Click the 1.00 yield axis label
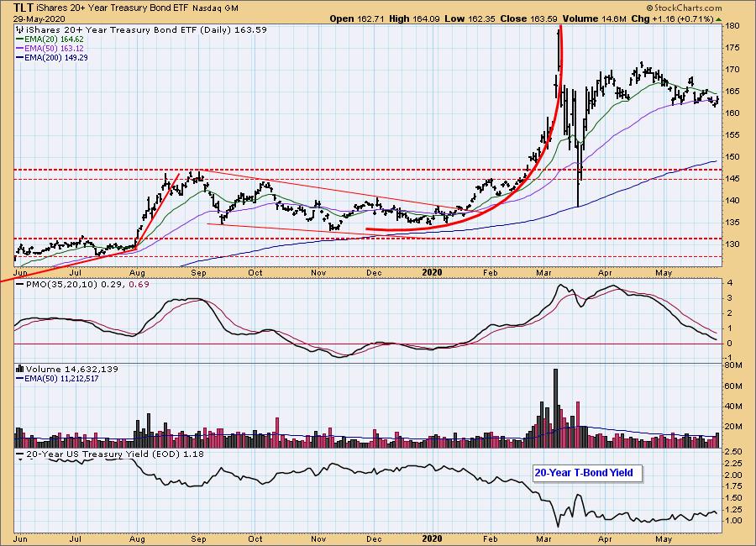This screenshot has width=756, height=546. 733,521
